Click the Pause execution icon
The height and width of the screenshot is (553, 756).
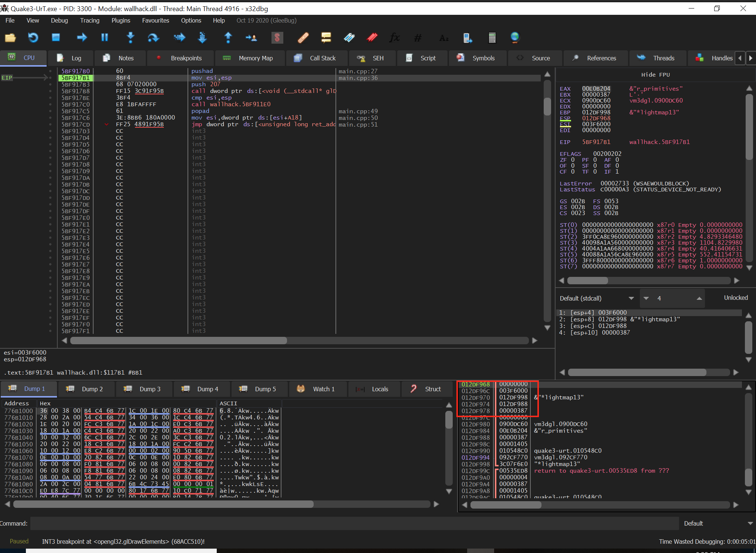[105, 37]
